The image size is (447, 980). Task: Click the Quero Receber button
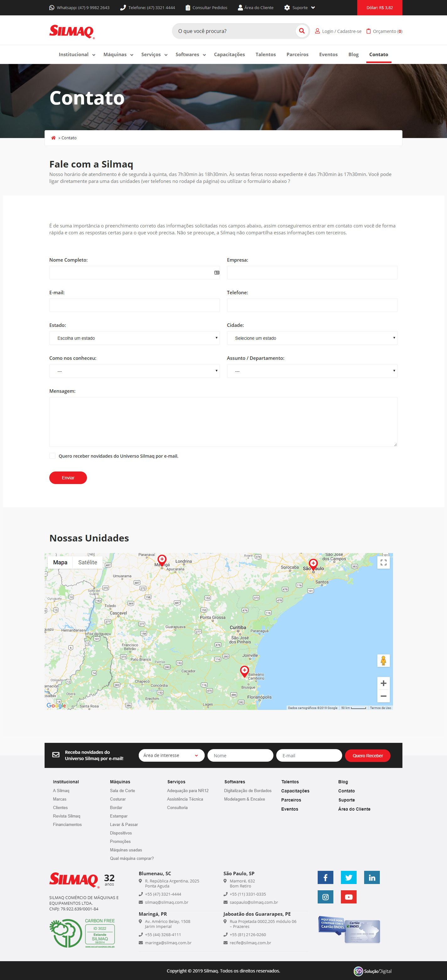pyautogui.click(x=367, y=755)
